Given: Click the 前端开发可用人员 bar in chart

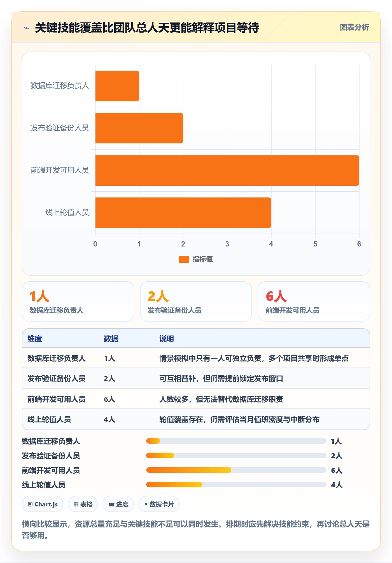Looking at the screenshot, I should coord(227,170).
